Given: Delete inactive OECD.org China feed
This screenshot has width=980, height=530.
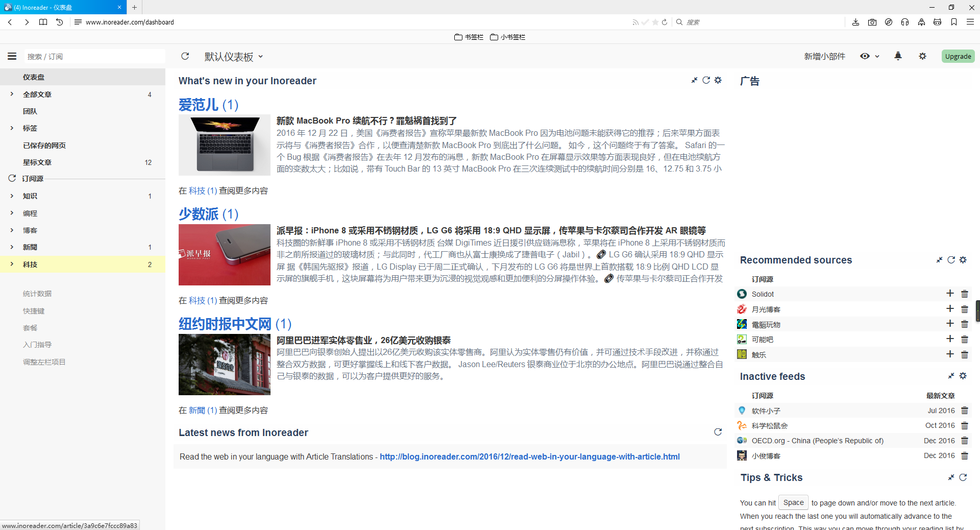Looking at the screenshot, I should (965, 441).
